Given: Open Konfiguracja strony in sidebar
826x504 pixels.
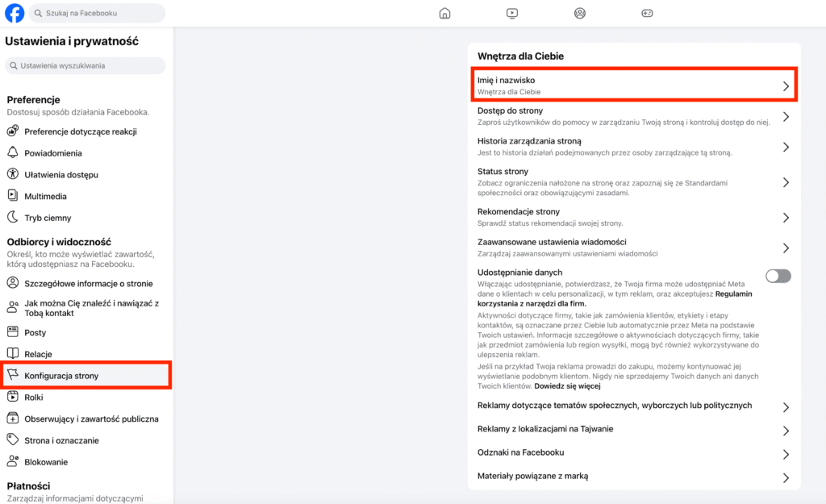Looking at the screenshot, I should (86, 376).
